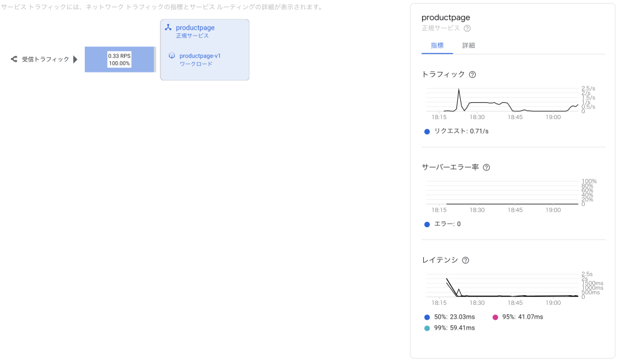Click the 受信トラフィック label
This screenshot has height=364, width=620.
tap(45, 59)
